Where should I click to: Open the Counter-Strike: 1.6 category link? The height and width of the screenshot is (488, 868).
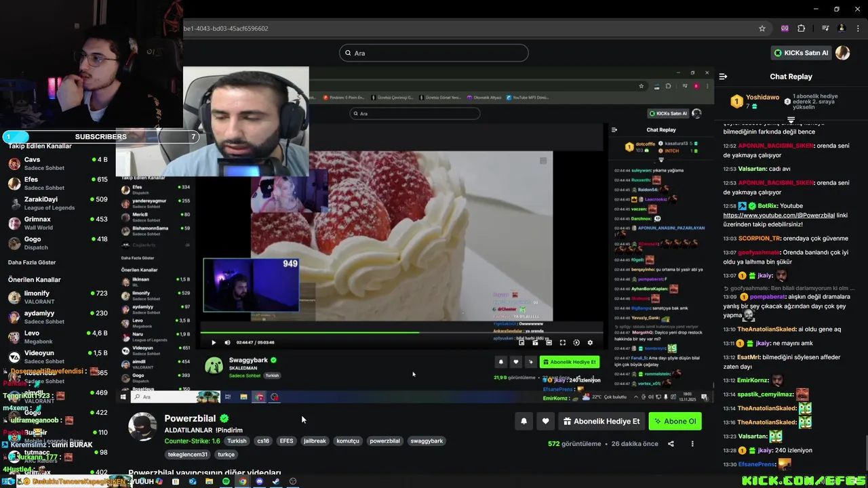pos(192,441)
